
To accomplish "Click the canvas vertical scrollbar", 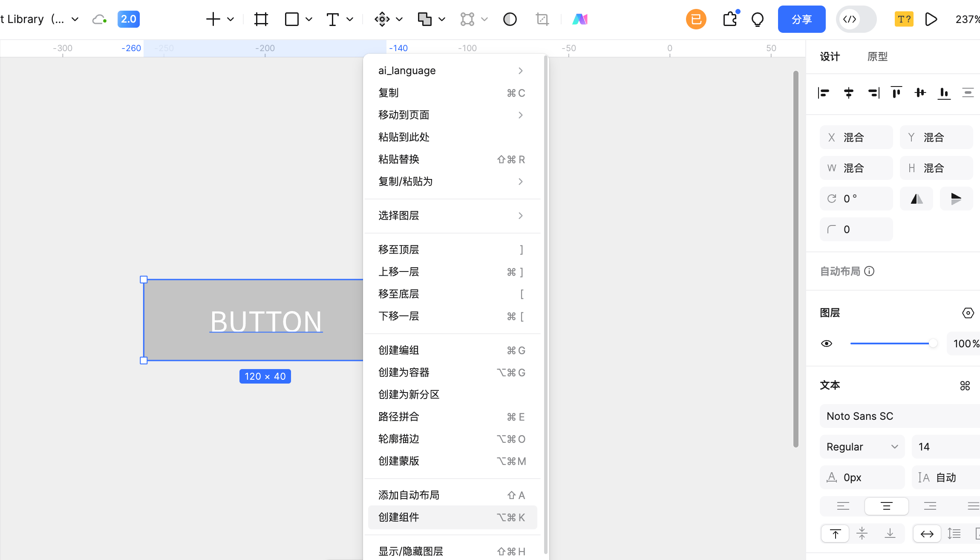I will pos(796,259).
